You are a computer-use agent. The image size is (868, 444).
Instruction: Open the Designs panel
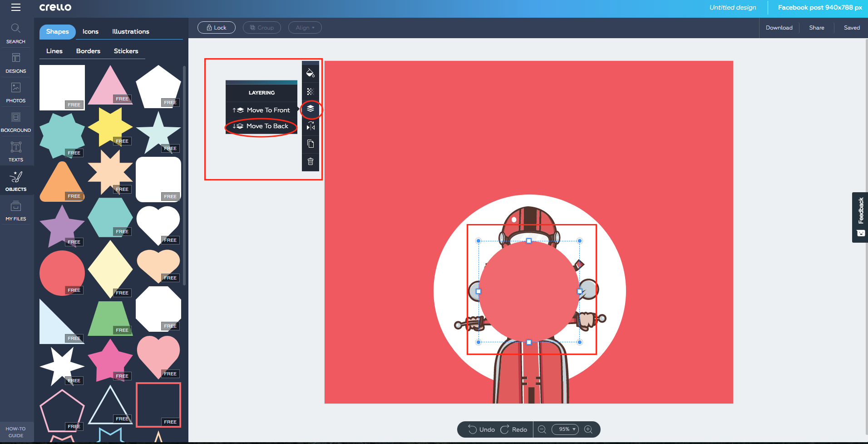point(16,63)
